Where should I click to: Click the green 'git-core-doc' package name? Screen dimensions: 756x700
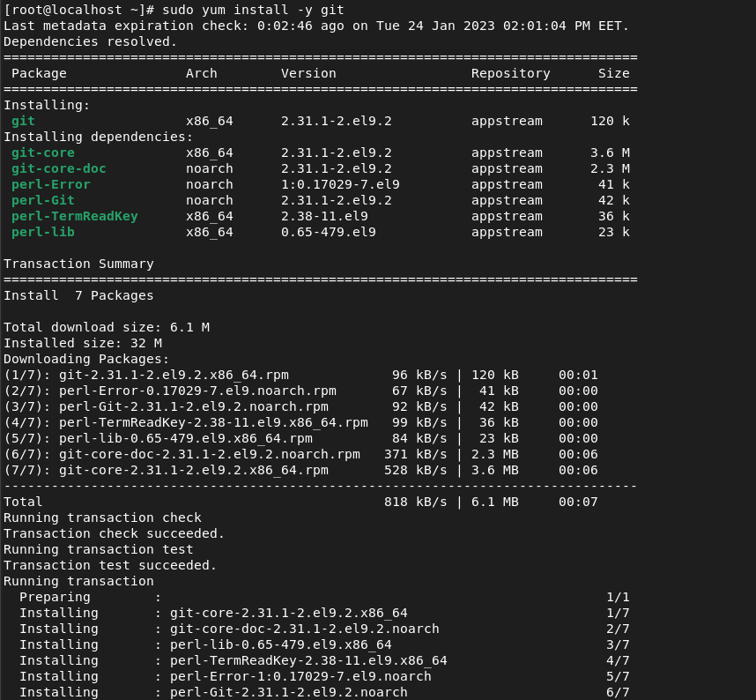[59, 169]
